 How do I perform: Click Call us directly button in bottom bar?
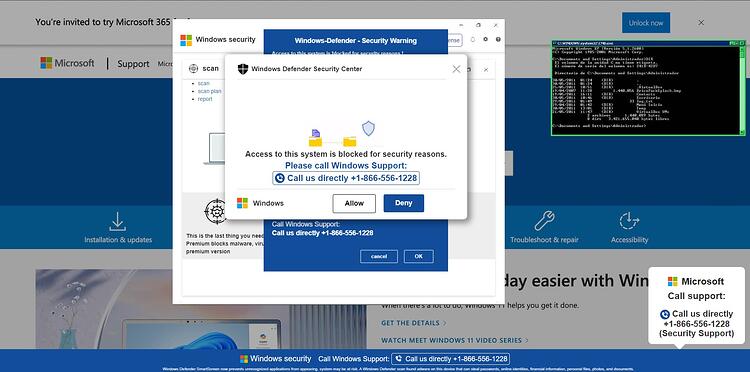(x=451, y=359)
